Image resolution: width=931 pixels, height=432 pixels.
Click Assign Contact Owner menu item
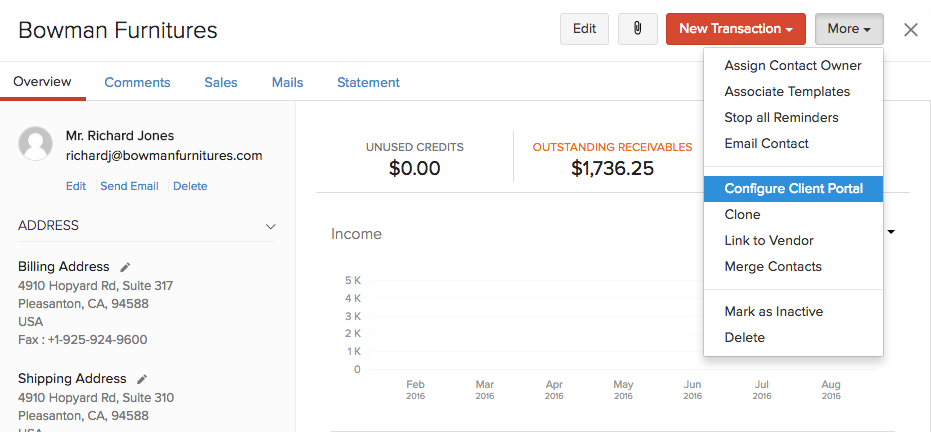click(x=793, y=65)
